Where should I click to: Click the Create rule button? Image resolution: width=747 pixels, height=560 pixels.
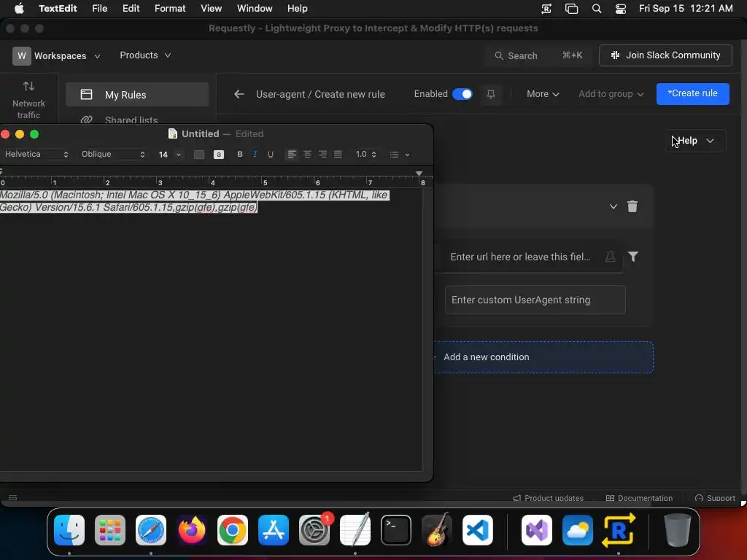pos(693,94)
